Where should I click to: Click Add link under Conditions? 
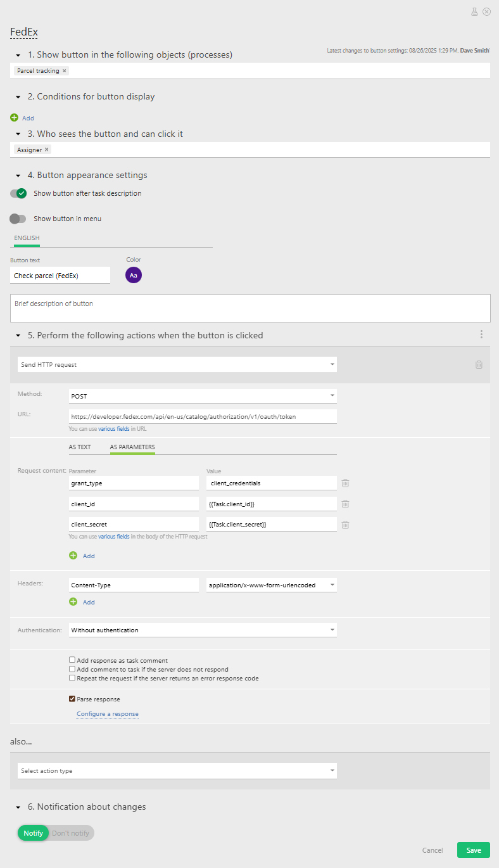click(x=28, y=118)
